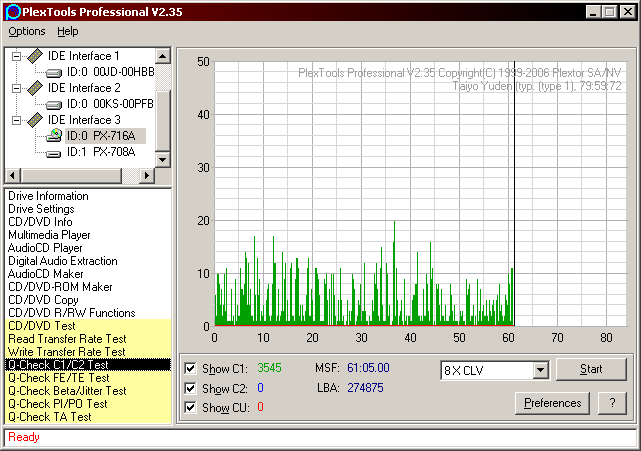Click the IDE Interface 2 controller icon

coord(35,88)
